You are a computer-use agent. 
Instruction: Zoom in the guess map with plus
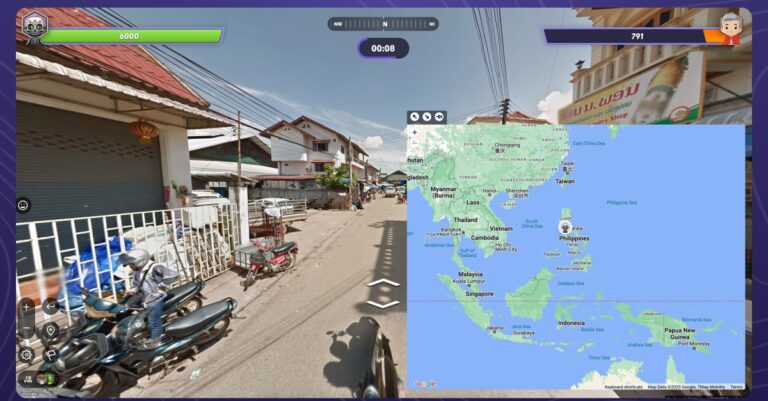414,132
